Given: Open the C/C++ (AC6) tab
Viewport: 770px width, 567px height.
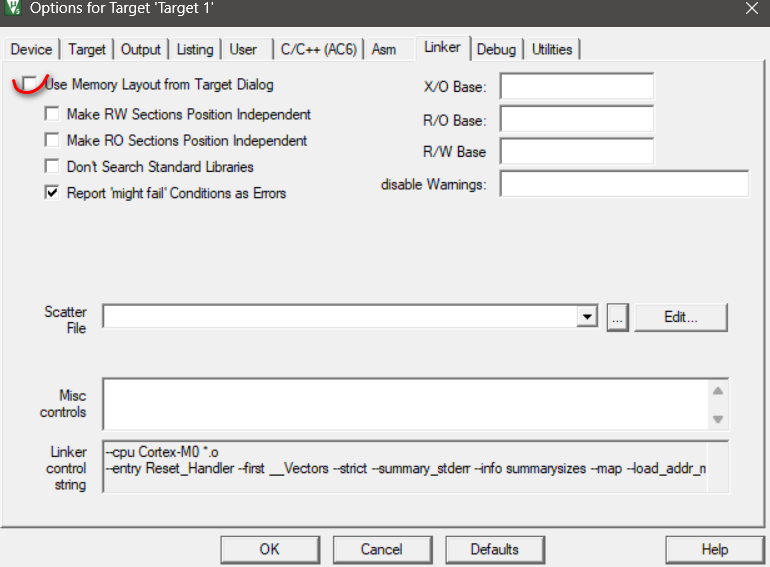Looking at the screenshot, I should pos(316,49).
